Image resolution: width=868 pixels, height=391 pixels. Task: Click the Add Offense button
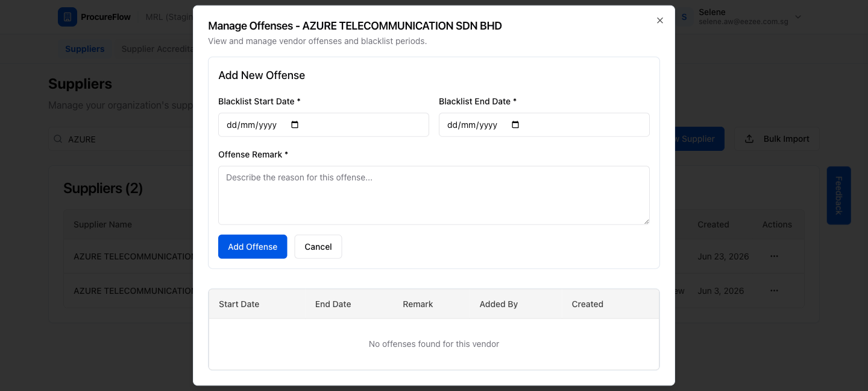[253, 247]
